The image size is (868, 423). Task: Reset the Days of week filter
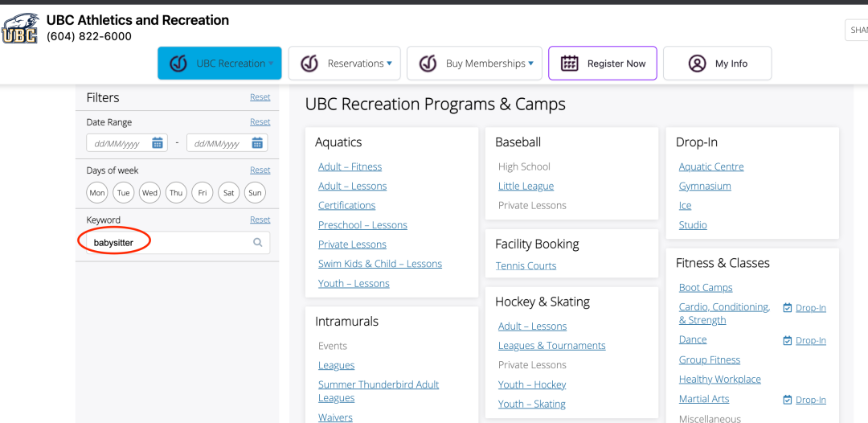(x=260, y=170)
